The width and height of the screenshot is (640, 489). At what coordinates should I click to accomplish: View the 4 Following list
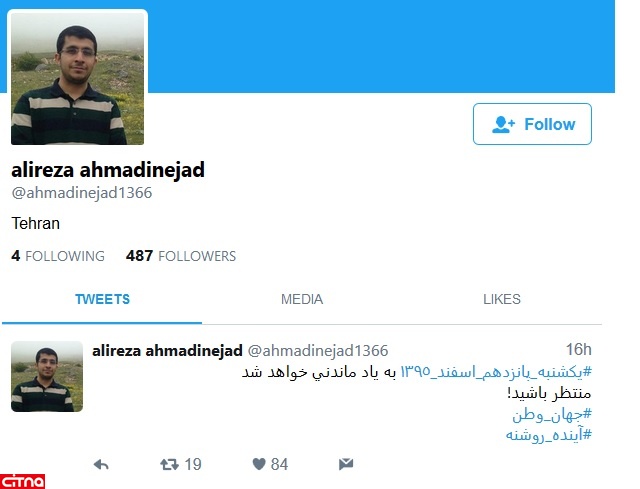pos(58,256)
